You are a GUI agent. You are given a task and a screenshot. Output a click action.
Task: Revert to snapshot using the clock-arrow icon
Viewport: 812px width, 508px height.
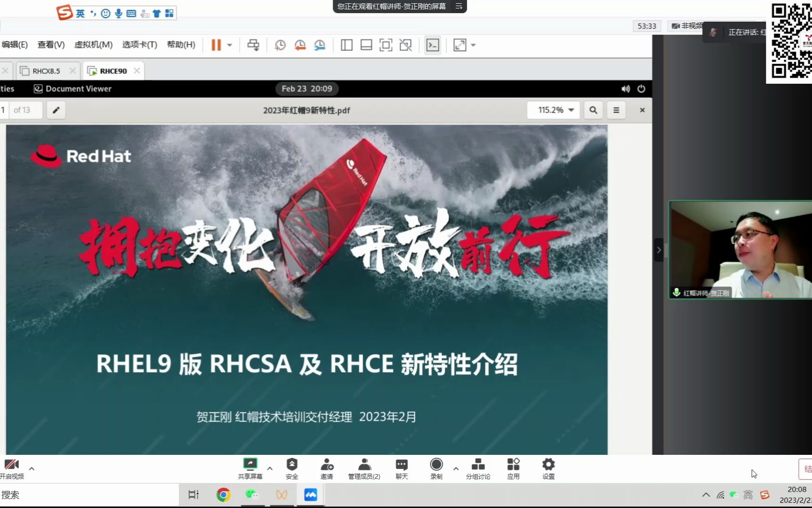pyautogui.click(x=300, y=45)
